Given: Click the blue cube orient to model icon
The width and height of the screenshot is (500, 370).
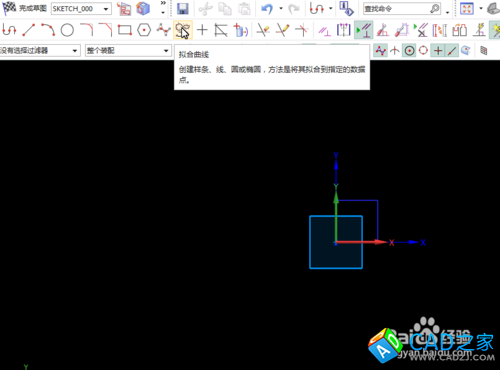Looking at the screenshot, I should pos(143,9).
